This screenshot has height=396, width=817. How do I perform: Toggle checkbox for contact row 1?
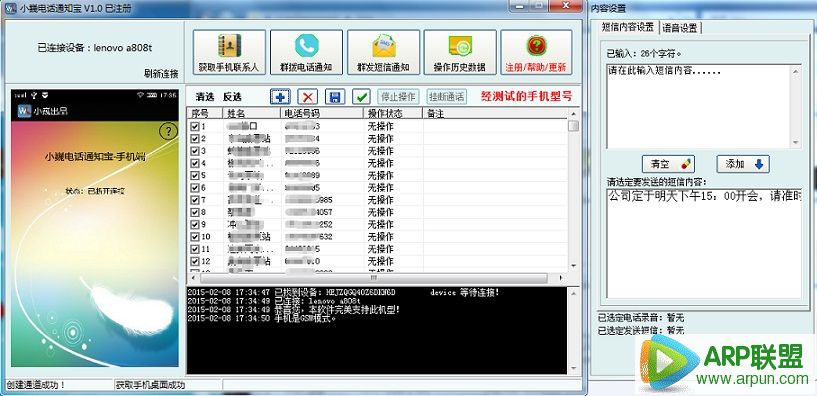point(195,127)
